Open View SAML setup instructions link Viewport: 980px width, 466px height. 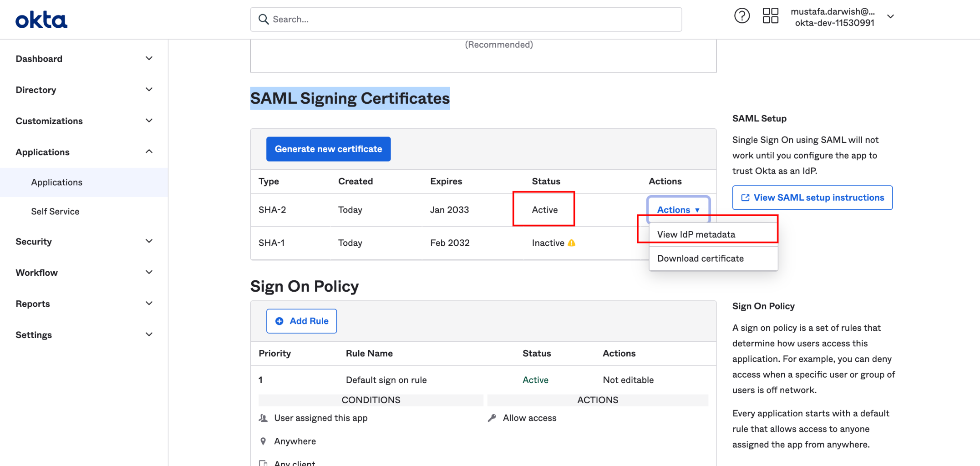tap(812, 198)
